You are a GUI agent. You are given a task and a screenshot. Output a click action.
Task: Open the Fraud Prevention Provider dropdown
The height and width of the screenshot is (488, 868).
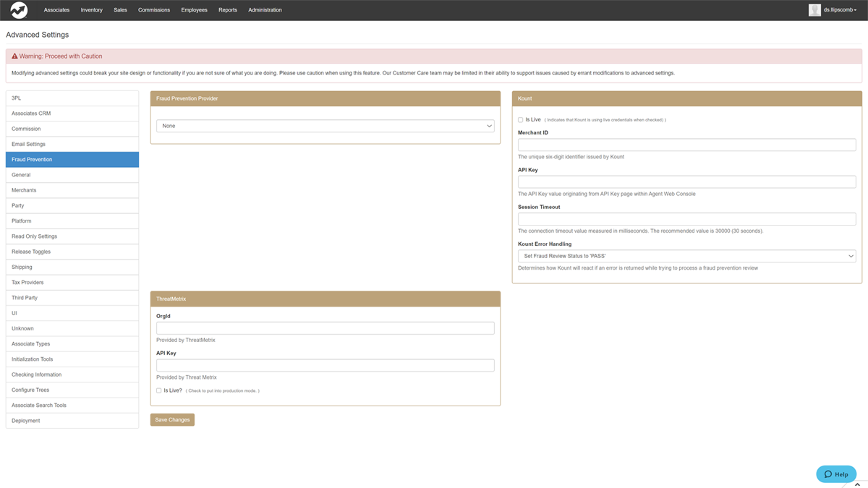325,126
